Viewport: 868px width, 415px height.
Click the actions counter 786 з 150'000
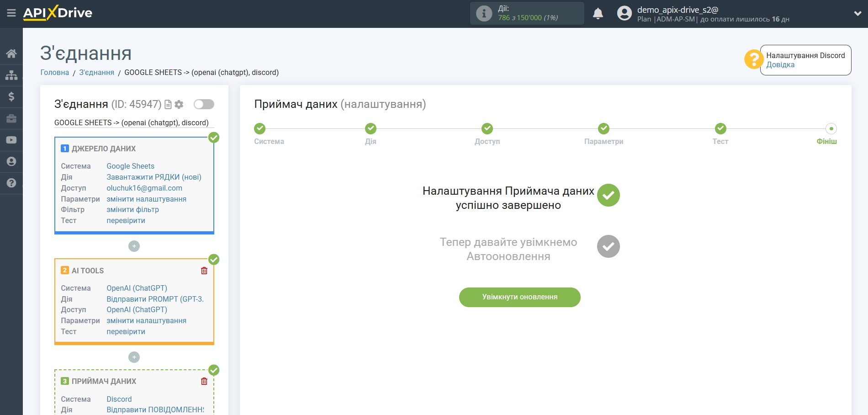coord(528,18)
